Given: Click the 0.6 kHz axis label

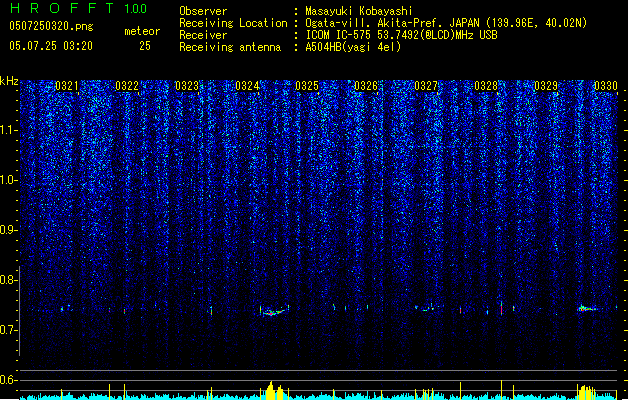Looking at the screenshot, I should 9,380.
